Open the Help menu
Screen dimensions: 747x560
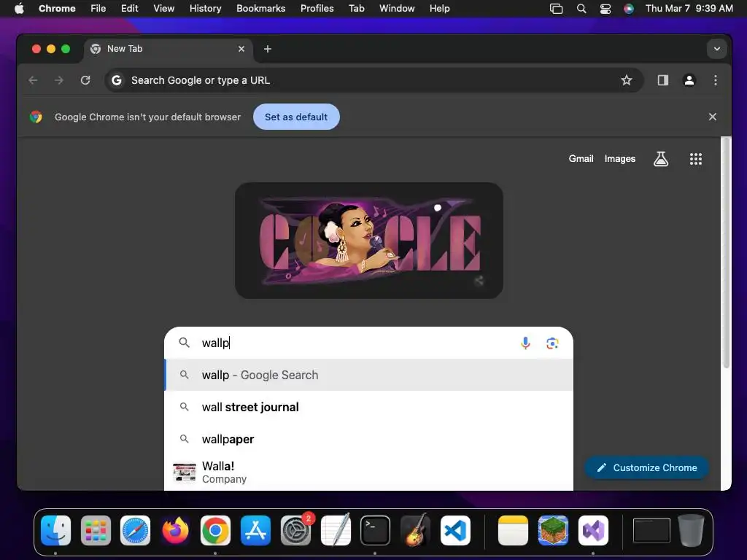pos(439,8)
